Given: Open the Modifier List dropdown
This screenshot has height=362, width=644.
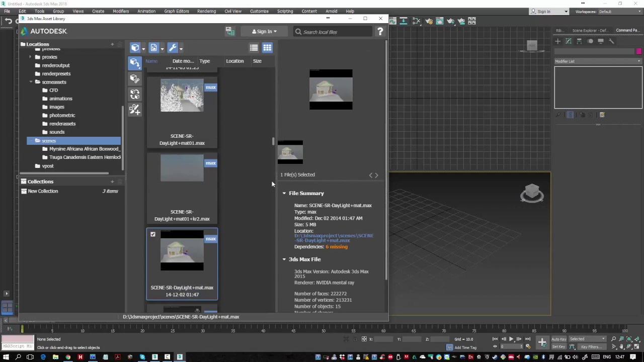Looking at the screenshot, I should (x=598, y=61).
